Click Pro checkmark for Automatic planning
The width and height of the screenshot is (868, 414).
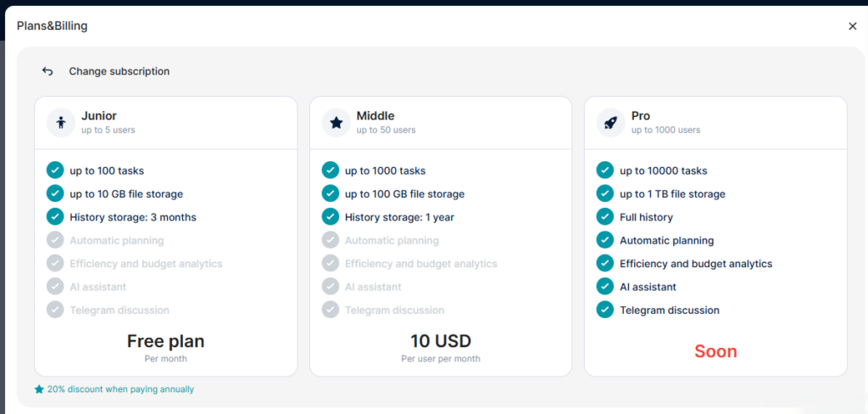point(605,240)
